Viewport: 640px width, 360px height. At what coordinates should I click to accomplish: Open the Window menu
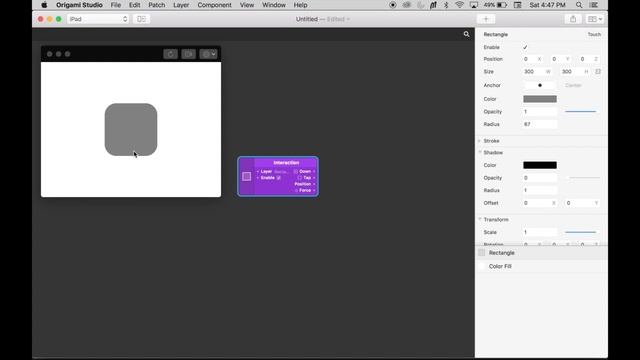tap(273, 5)
